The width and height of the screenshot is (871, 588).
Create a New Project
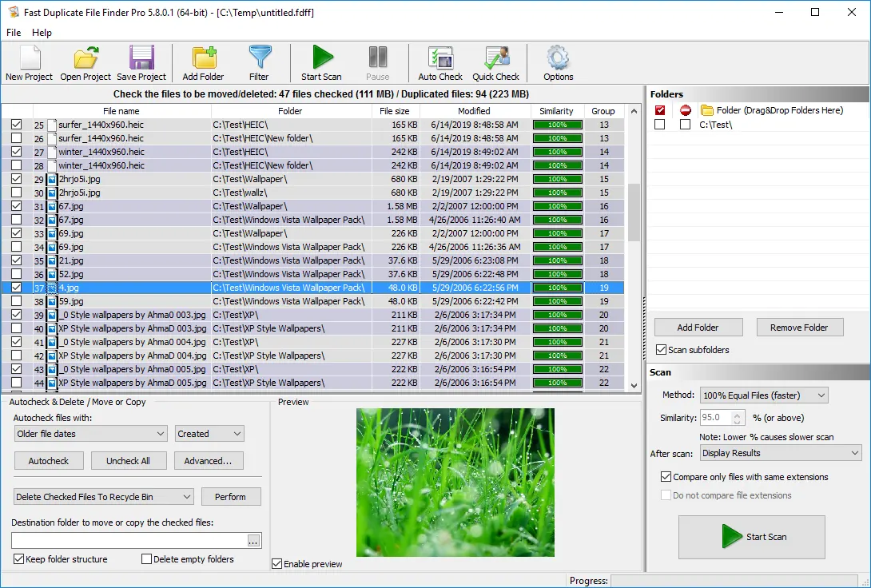point(29,63)
